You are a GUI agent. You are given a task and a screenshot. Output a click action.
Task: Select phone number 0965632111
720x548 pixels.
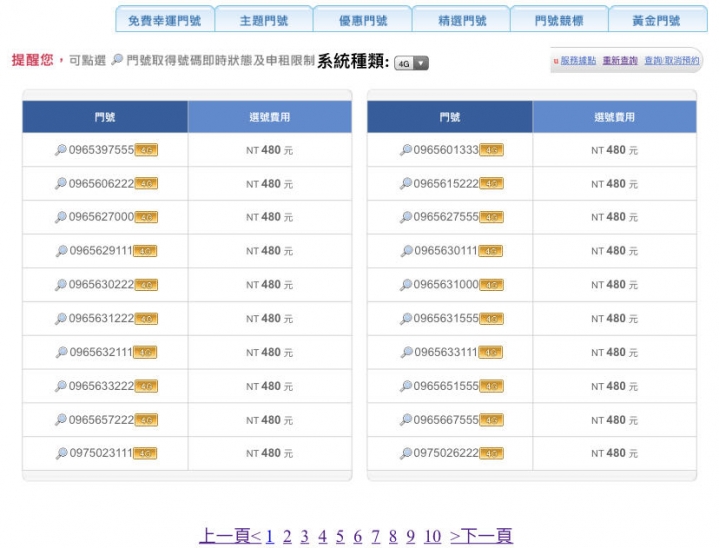pyautogui.click(x=101, y=352)
